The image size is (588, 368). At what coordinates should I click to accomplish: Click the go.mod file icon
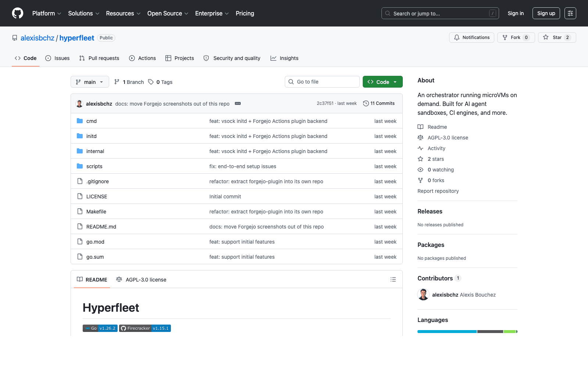[80, 241]
